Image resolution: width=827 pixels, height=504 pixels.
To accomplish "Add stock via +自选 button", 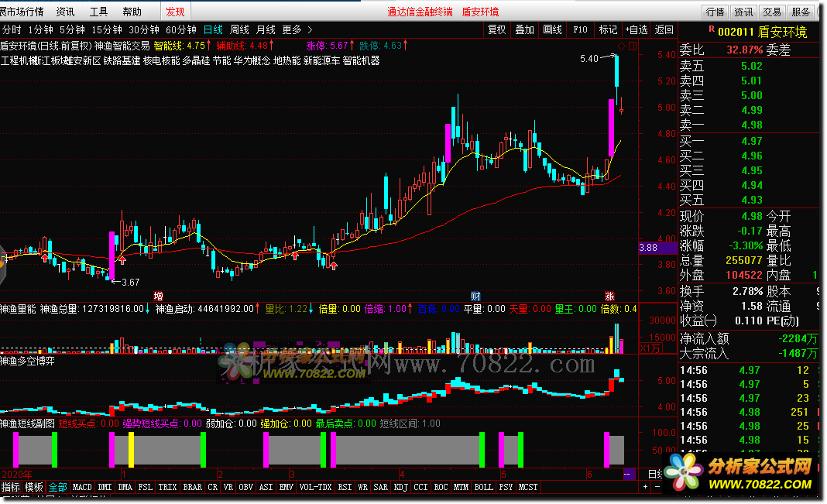I will coord(636,30).
